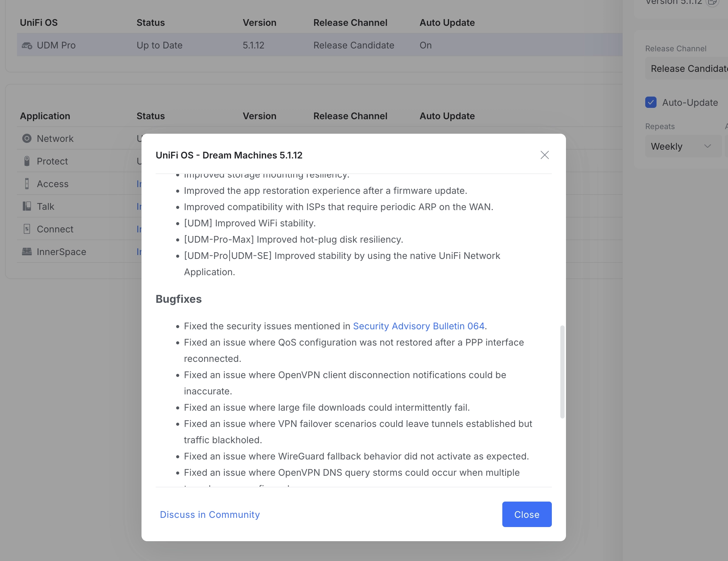The image size is (728, 561).
Task: Click the release notes scrollbar thumb
Action: tap(562, 371)
